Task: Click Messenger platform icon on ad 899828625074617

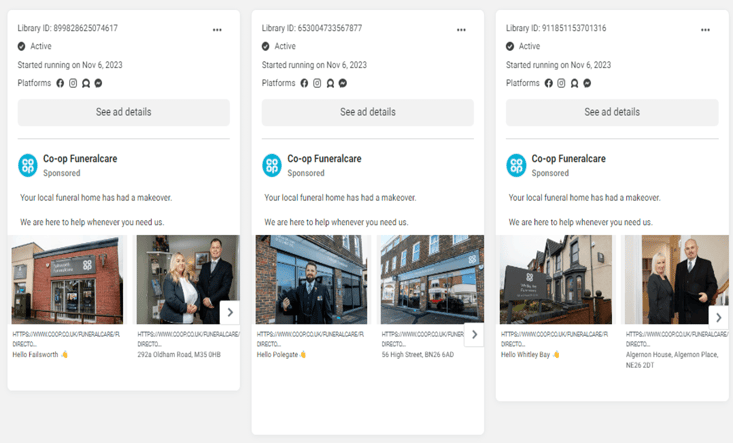Action: [98, 83]
